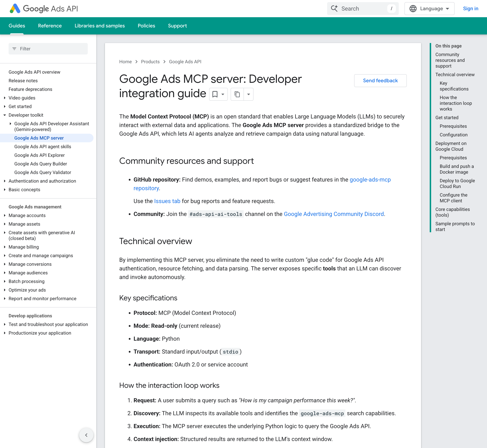Screen dimensions: 487x448
Task: Expand Create assets with generative AI
Action: pyautogui.click(x=5, y=233)
